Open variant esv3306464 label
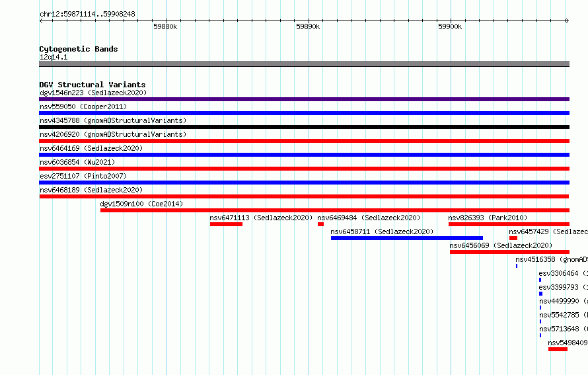 [x=564, y=273]
